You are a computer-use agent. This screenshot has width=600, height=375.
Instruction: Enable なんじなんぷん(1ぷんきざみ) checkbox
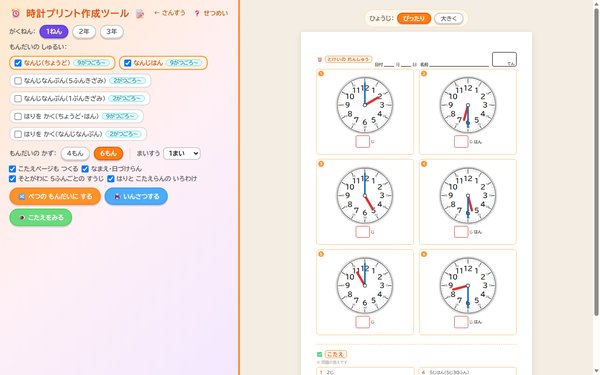(x=18, y=98)
